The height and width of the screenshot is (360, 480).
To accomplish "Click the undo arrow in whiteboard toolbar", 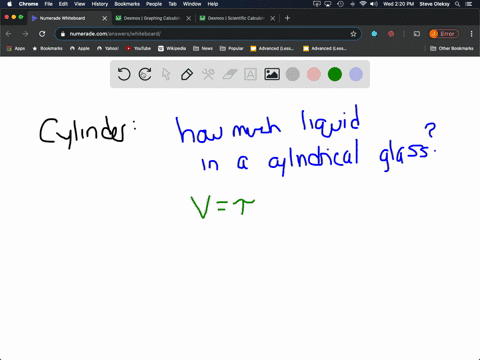I will coord(124,74).
